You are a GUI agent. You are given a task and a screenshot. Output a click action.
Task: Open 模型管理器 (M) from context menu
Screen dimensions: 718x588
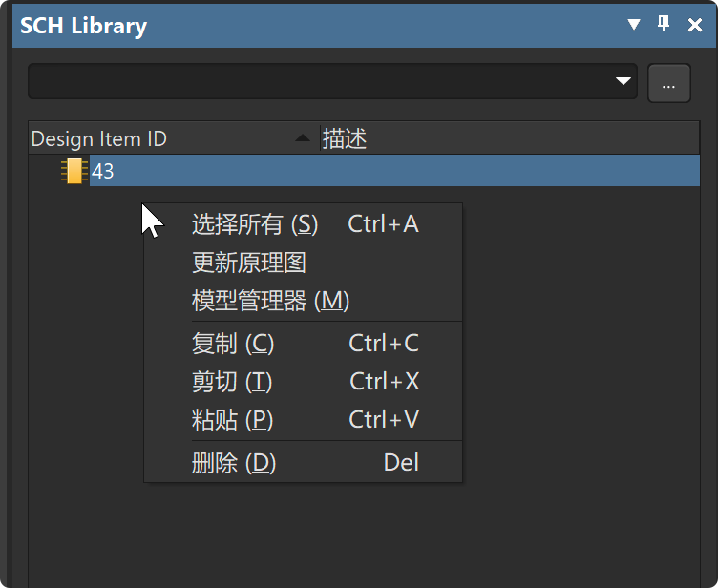click(271, 301)
